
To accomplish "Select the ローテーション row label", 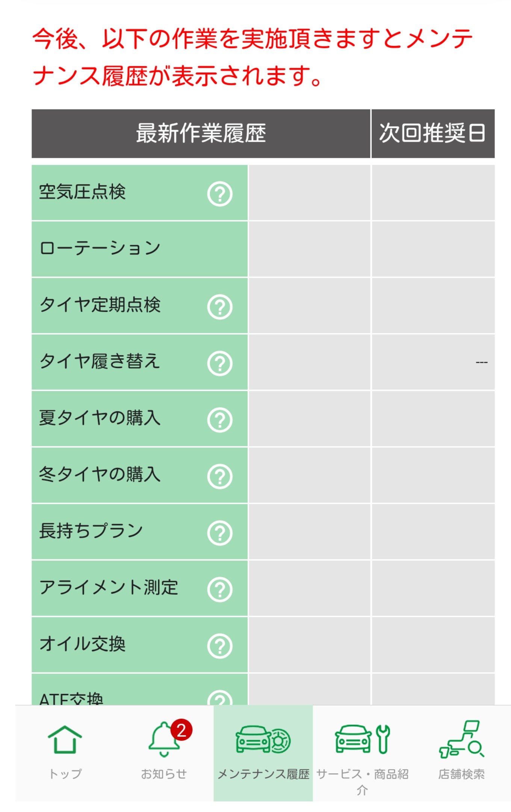I will point(100,248).
